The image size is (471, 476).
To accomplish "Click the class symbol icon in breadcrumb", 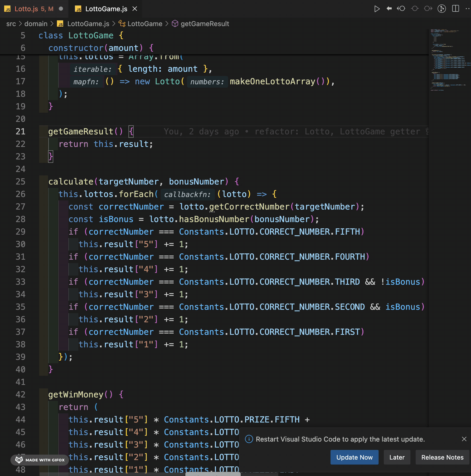I will coord(122,24).
